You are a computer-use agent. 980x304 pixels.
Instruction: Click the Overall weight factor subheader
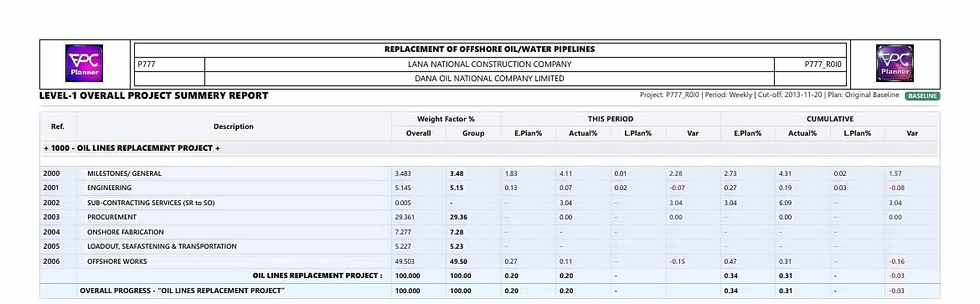point(418,133)
